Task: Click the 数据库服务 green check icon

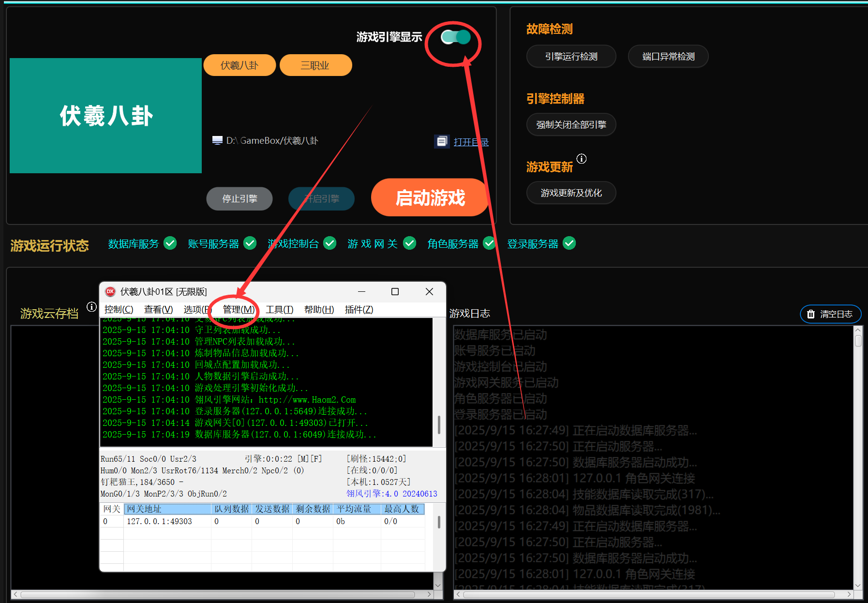Action: pyautogui.click(x=170, y=243)
